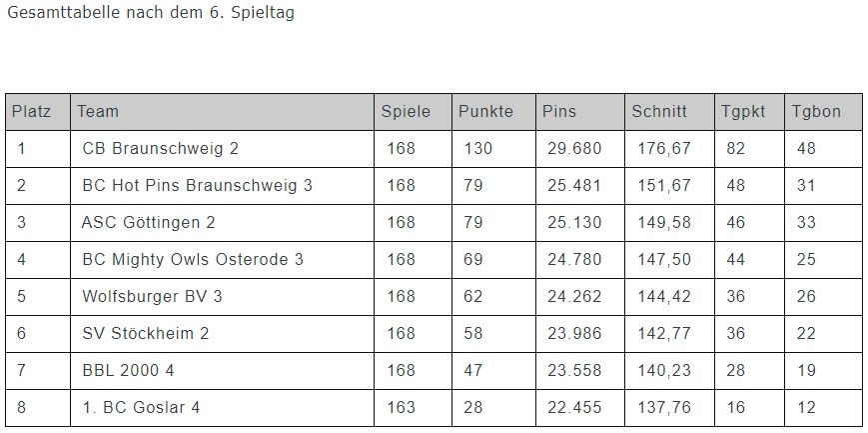Click the Gesamttabelle heading text

click(150, 14)
